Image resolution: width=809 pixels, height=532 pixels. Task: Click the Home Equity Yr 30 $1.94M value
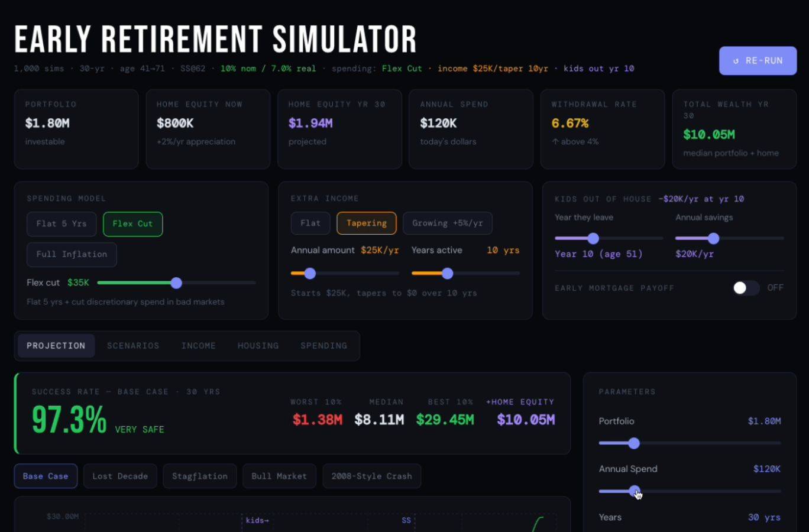(x=310, y=124)
